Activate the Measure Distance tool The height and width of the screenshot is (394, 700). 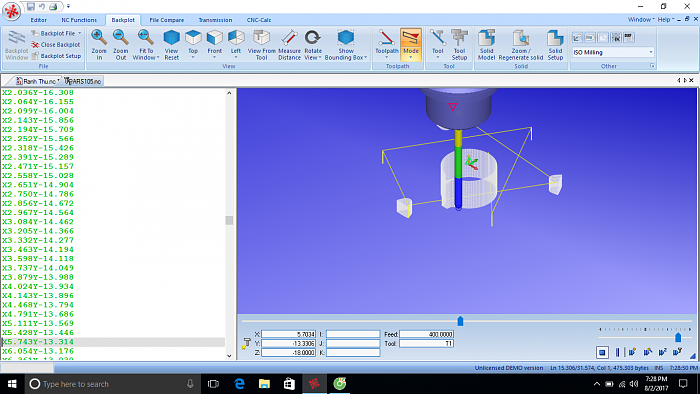[x=289, y=45]
